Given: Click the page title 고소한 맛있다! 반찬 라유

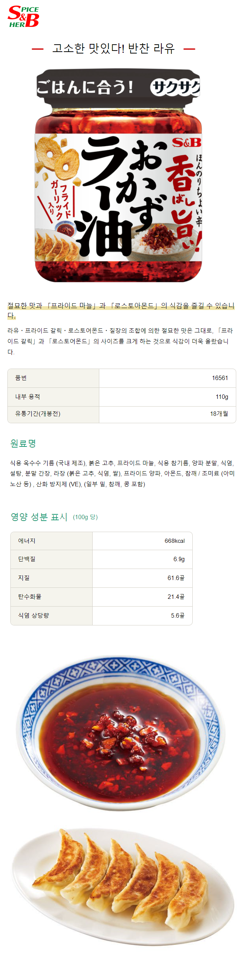Looking at the screenshot, I should click(x=113, y=48).
